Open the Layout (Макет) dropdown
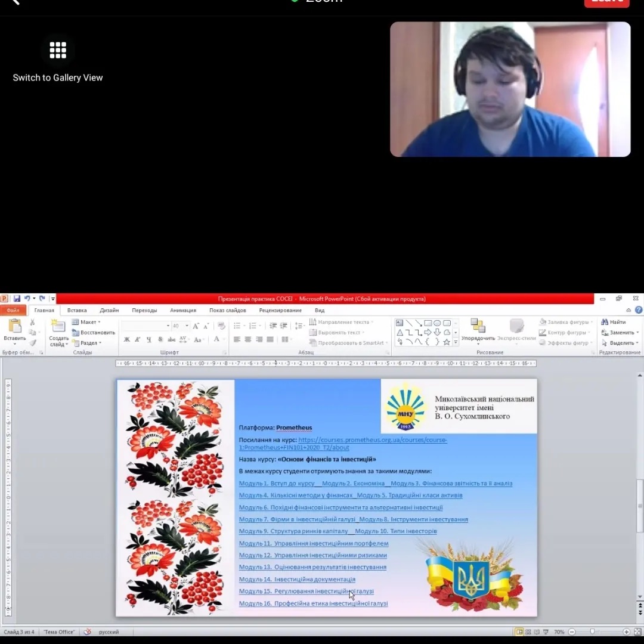The height and width of the screenshot is (644, 644). pyautogui.click(x=87, y=322)
